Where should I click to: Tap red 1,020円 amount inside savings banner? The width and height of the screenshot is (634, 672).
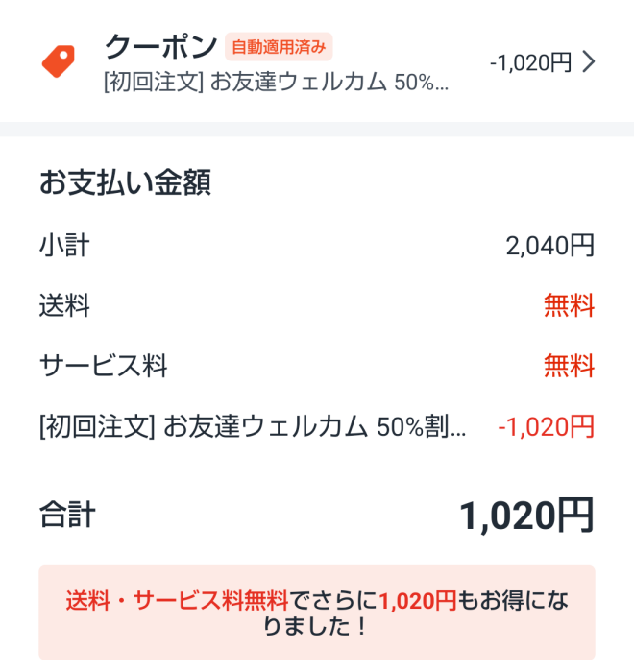tap(417, 600)
